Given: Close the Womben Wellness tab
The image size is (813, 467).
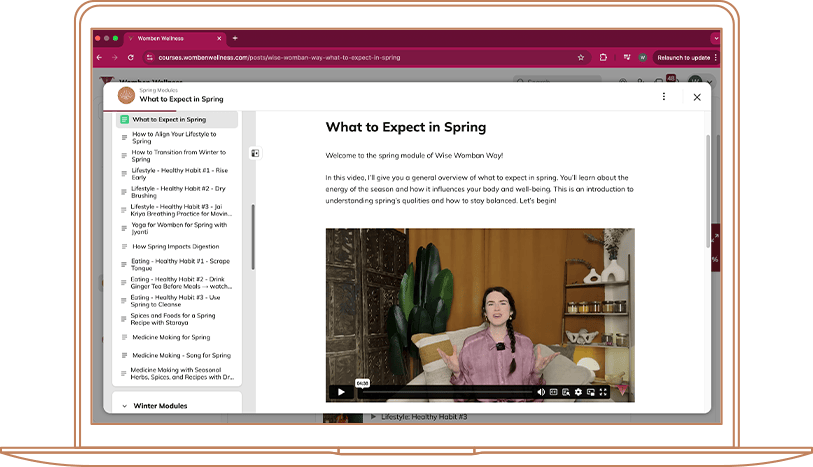Looking at the screenshot, I should [x=219, y=38].
